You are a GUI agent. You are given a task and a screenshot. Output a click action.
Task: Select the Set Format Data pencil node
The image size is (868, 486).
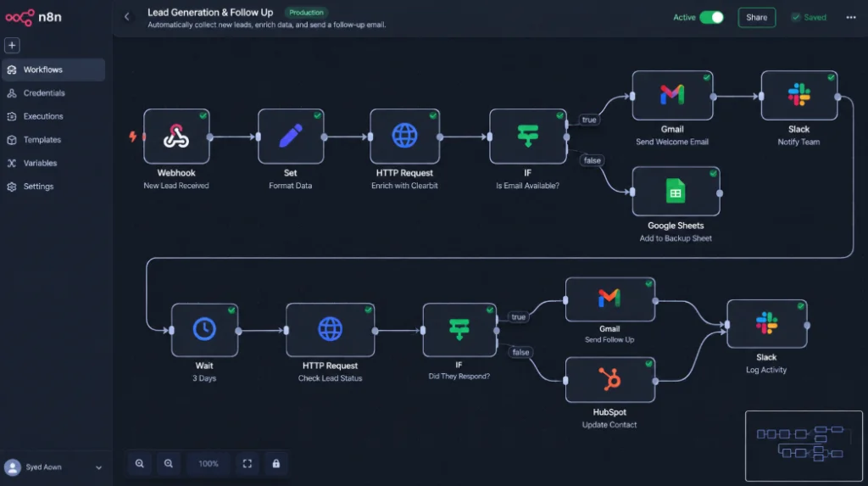[x=291, y=137]
